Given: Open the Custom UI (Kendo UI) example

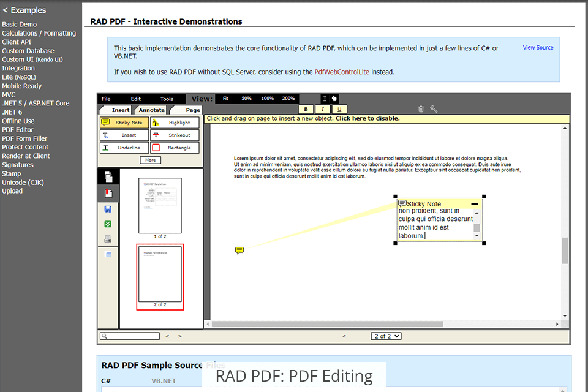Looking at the screenshot, I should (32, 59).
